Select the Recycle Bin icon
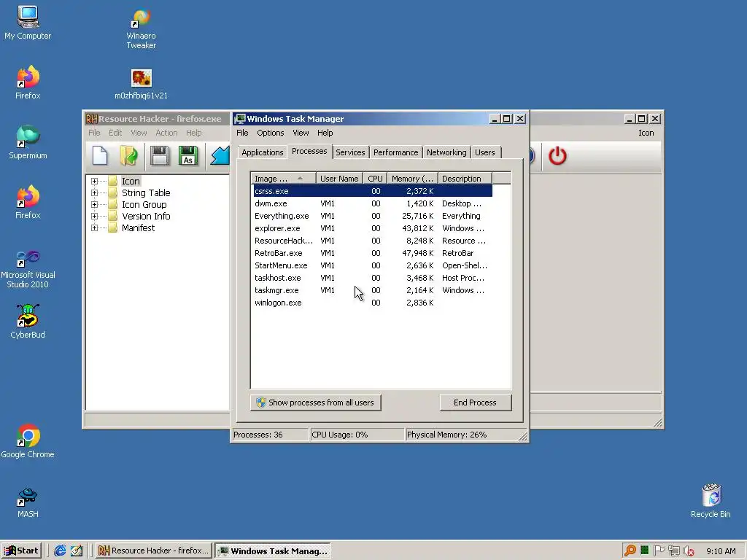The width and height of the screenshot is (747, 560). 711,501
